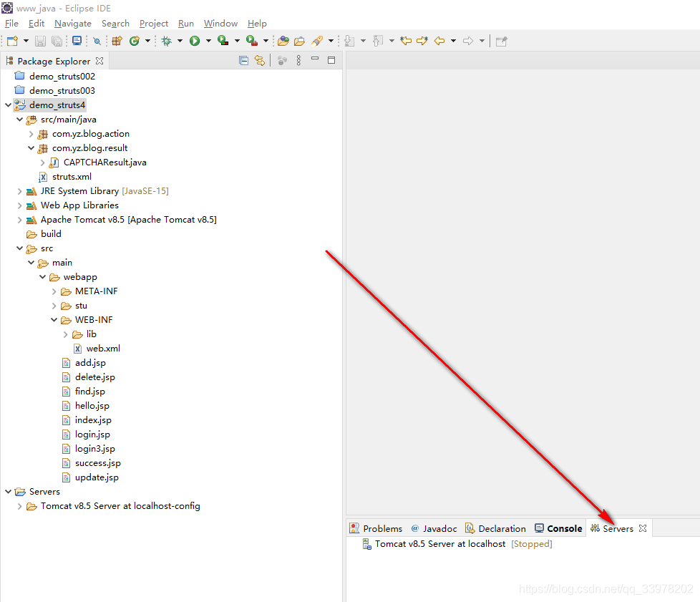Open the Run menu
The image size is (700, 602).
pyautogui.click(x=185, y=23)
